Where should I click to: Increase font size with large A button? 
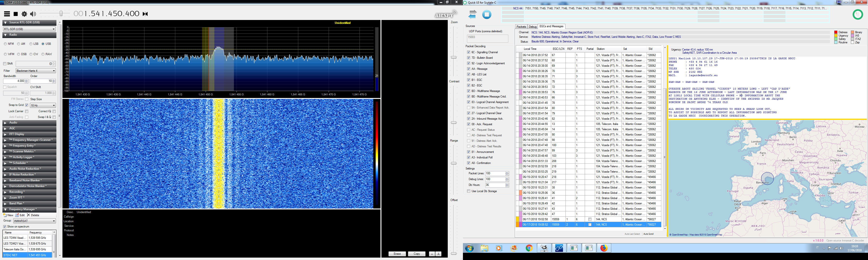(438, 254)
